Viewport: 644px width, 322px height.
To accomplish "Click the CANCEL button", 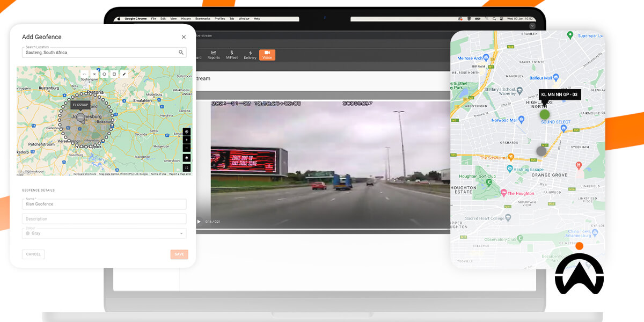I will pos(33,254).
